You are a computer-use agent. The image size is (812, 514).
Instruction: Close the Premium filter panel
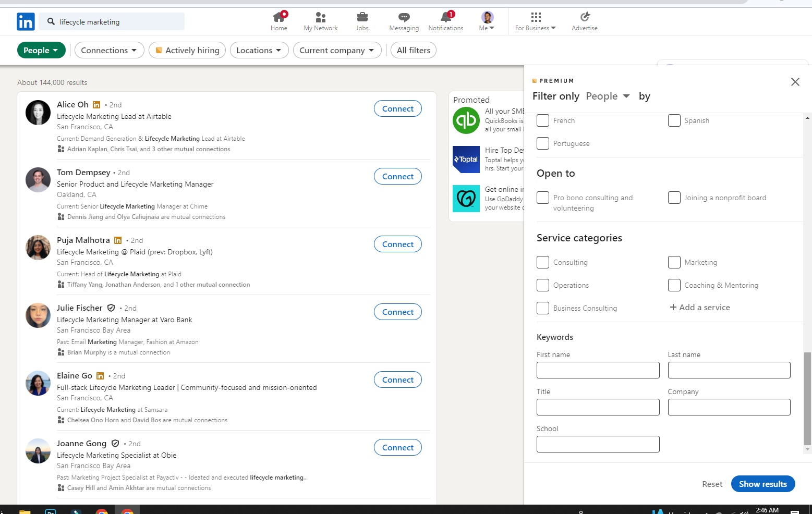(795, 82)
